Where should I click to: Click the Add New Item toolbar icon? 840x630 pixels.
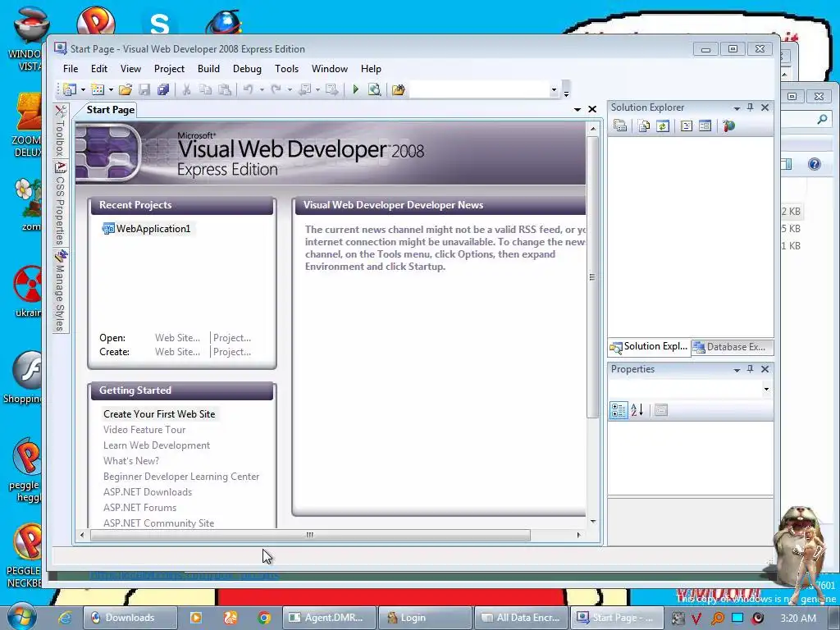coord(98,89)
